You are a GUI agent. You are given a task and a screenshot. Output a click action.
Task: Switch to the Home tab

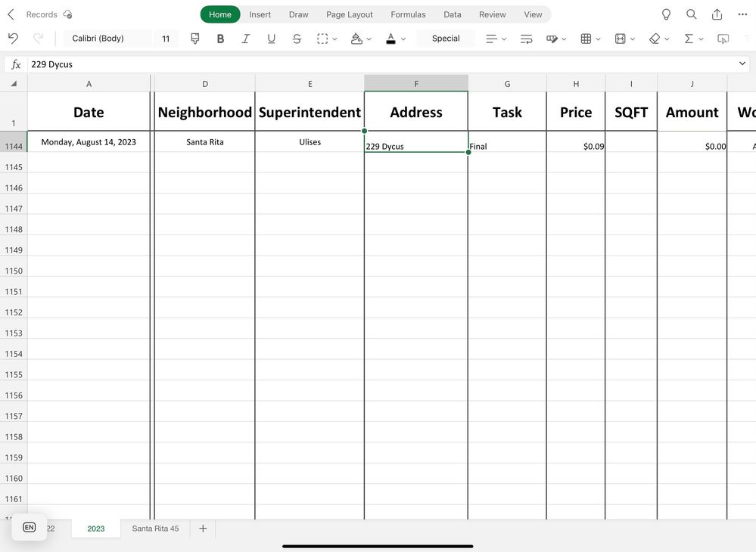(220, 14)
